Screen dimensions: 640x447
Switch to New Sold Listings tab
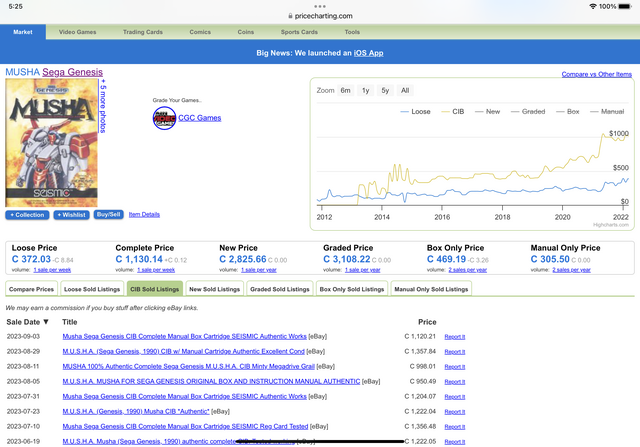(215, 289)
